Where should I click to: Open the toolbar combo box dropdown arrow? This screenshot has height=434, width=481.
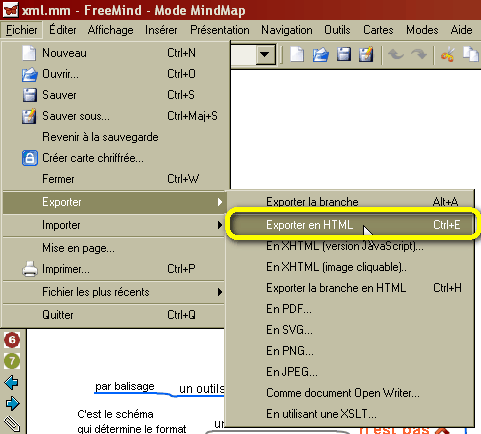click(x=265, y=54)
